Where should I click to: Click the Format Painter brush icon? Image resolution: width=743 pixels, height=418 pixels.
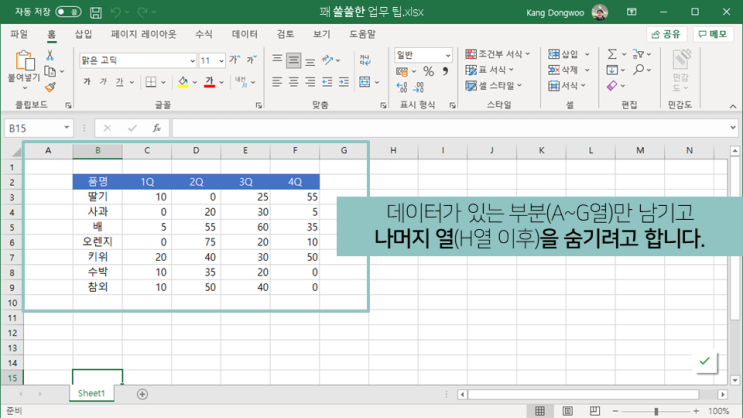coord(50,87)
